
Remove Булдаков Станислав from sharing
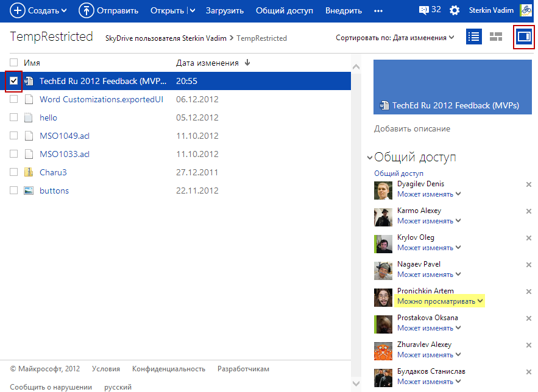529,372
